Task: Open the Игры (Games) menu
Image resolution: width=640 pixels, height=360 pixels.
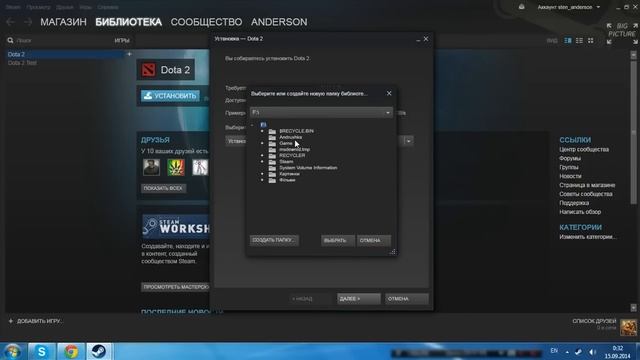Action: point(85,7)
